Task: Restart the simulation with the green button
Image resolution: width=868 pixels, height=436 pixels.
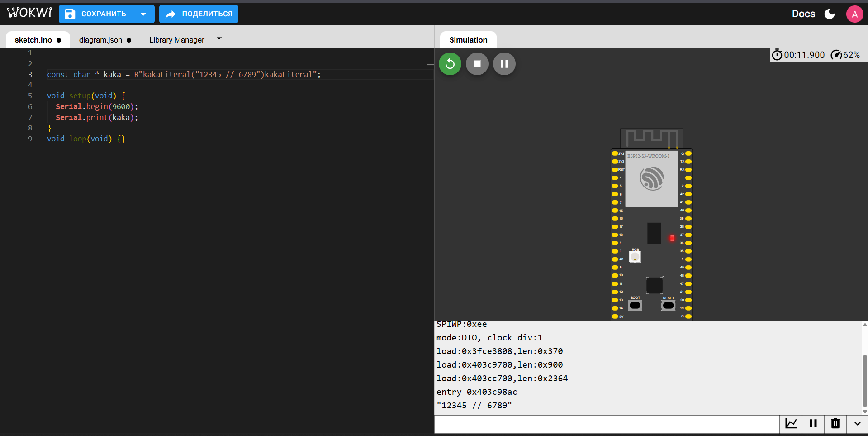Action: click(x=450, y=64)
